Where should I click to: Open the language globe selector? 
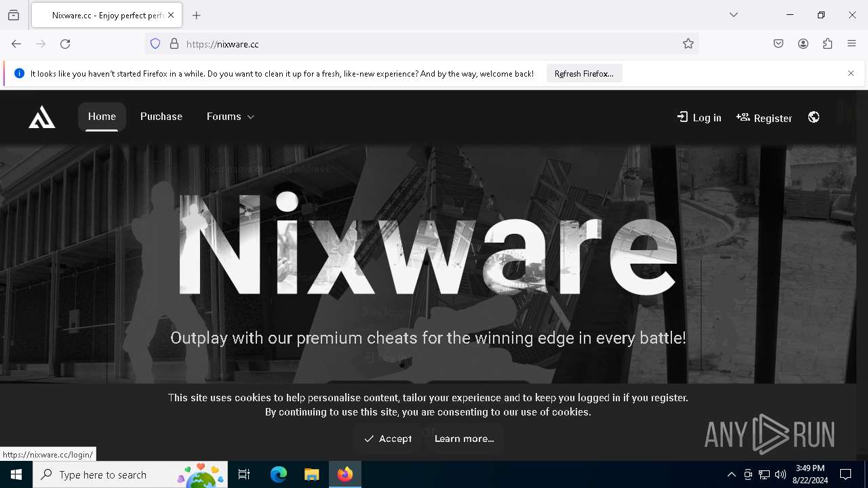point(814,117)
